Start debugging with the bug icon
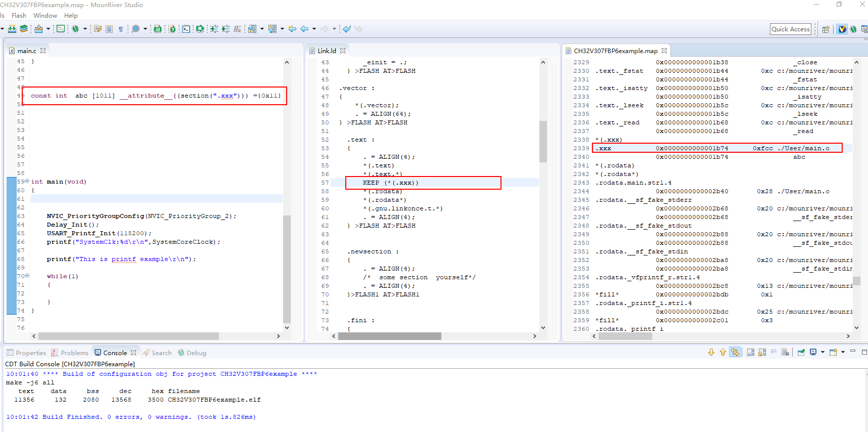 [x=75, y=29]
